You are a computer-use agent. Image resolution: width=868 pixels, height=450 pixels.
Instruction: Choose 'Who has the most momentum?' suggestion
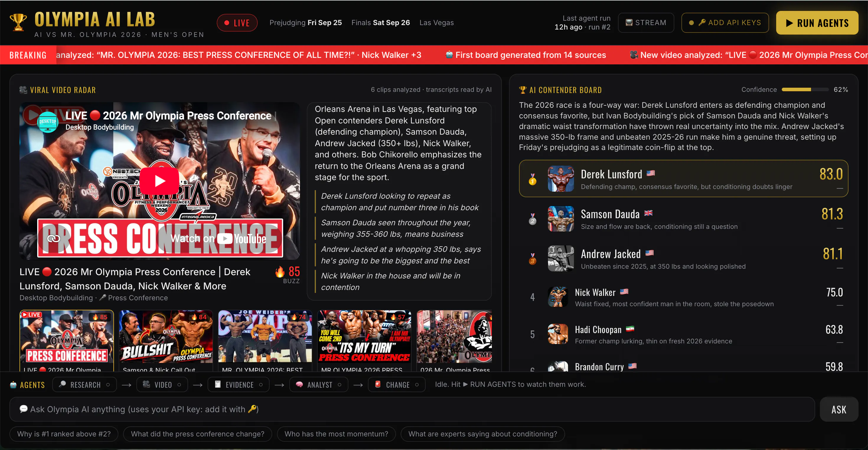pyautogui.click(x=336, y=434)
